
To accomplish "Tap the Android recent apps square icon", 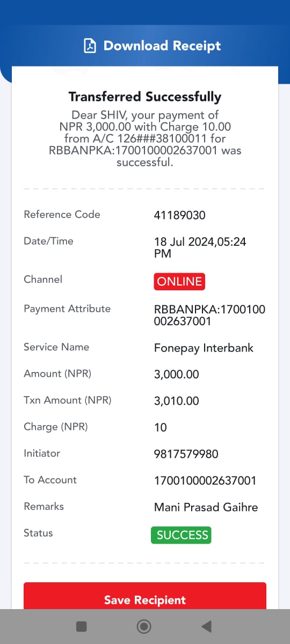I will (x=82, y=626).
